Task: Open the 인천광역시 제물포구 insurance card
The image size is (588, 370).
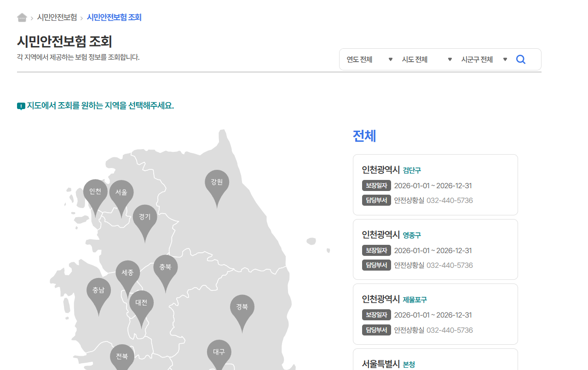Action: [435, 314]
